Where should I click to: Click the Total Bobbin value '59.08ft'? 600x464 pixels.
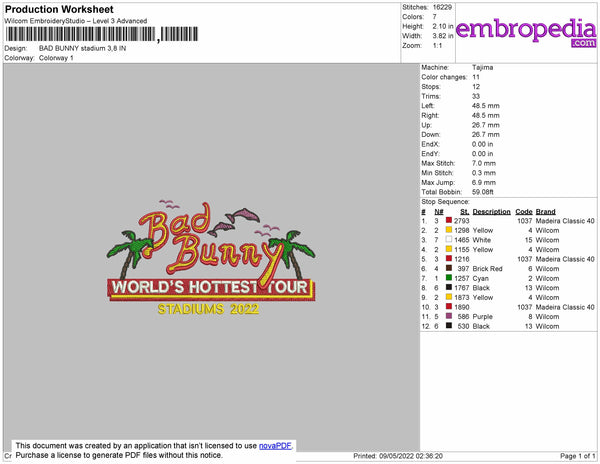coord(483,192)
